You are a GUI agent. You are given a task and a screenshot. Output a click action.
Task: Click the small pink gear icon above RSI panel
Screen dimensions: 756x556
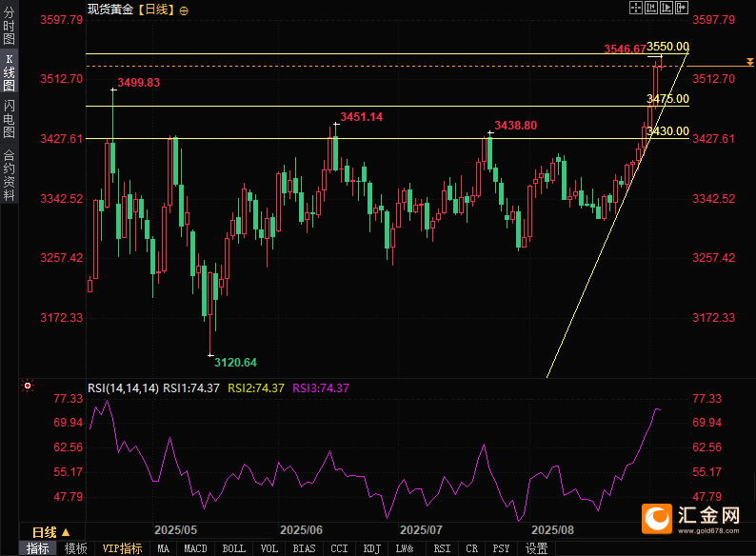pyautogui.click(x=27, y=387)
